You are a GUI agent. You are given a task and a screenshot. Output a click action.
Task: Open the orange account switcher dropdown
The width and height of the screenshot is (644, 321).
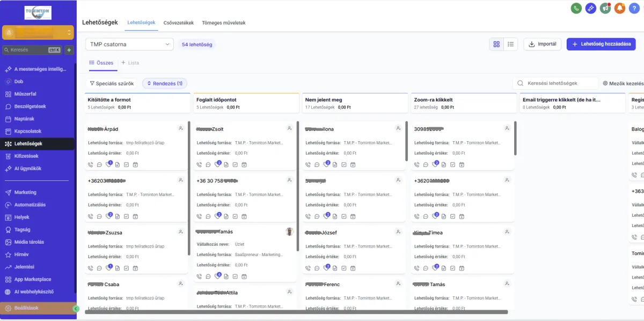pos(38,33)
